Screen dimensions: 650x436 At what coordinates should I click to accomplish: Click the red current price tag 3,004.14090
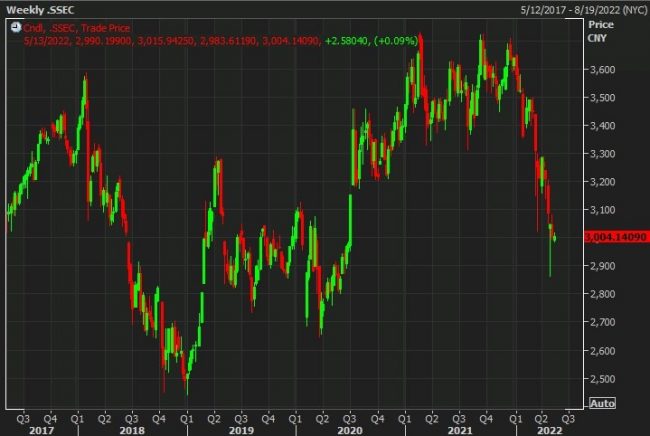point(616,237)
